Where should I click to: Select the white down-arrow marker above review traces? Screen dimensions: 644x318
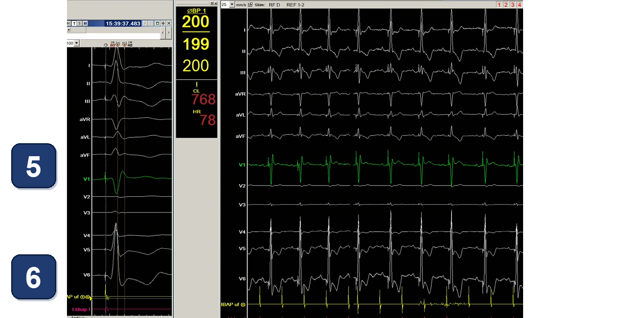[106, 45]
